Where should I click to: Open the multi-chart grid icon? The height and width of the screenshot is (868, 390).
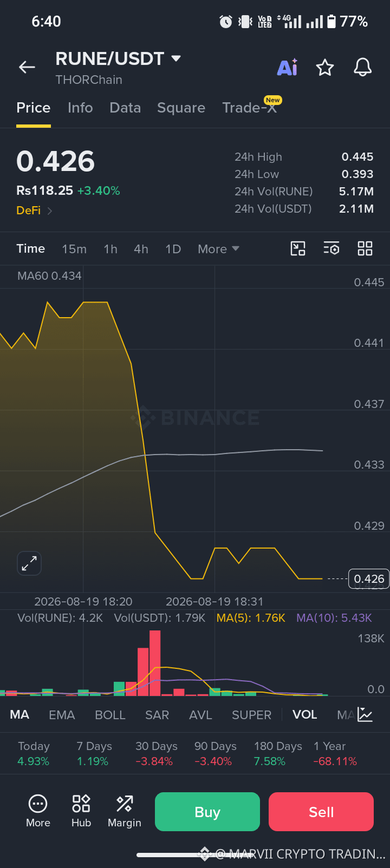point(365,248)
